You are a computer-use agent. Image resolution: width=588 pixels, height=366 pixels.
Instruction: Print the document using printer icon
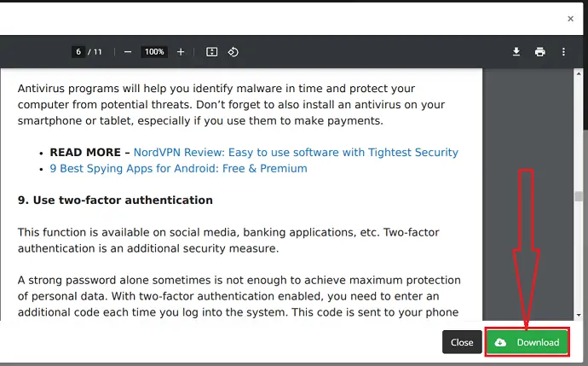(540, 52)
